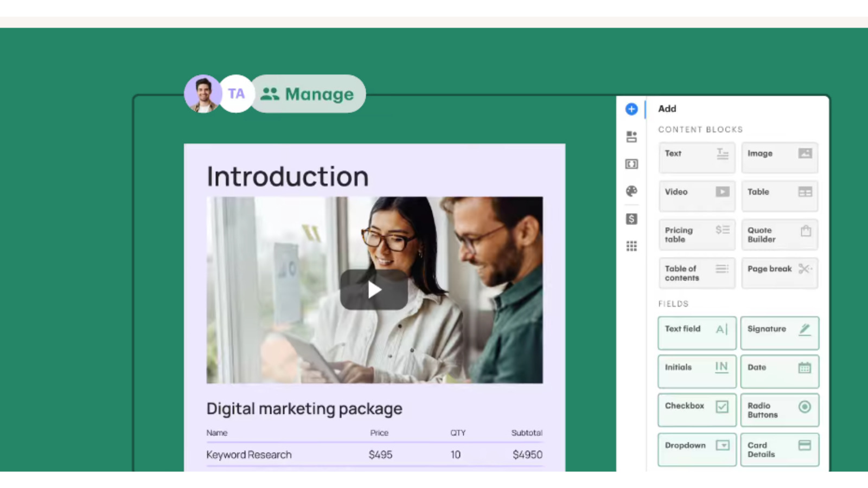Click the Subtotal column header
This screenshot has height=488, width=868.
pyautogui.click(x=527, y=433)
